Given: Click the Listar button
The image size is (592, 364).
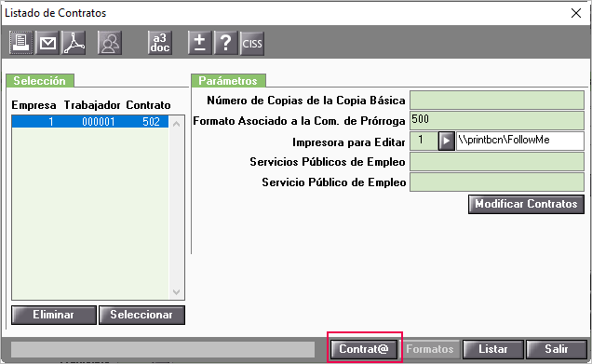Looking at the screenshot, I should pyautogui.click(x=493, y=349).
